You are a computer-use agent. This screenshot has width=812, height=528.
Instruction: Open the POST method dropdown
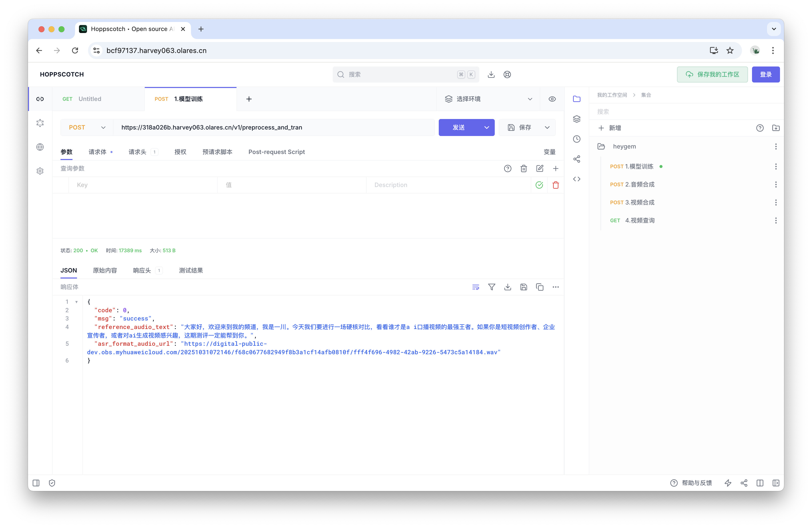tap(87, 127)
